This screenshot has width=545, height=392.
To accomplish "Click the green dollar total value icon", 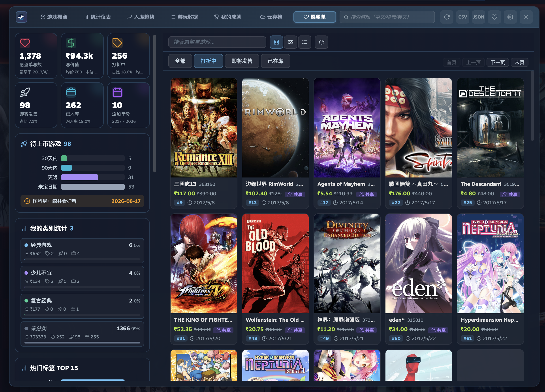I will point(71,43).
